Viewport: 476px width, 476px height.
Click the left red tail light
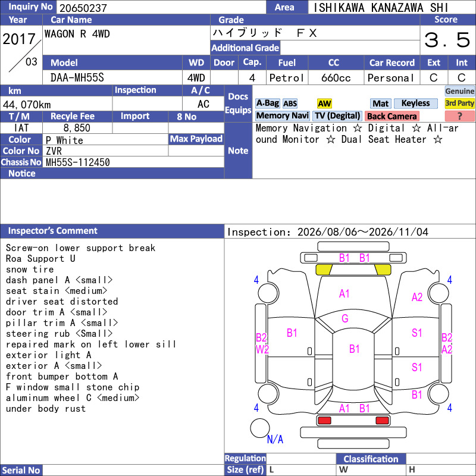pos(324,421)
